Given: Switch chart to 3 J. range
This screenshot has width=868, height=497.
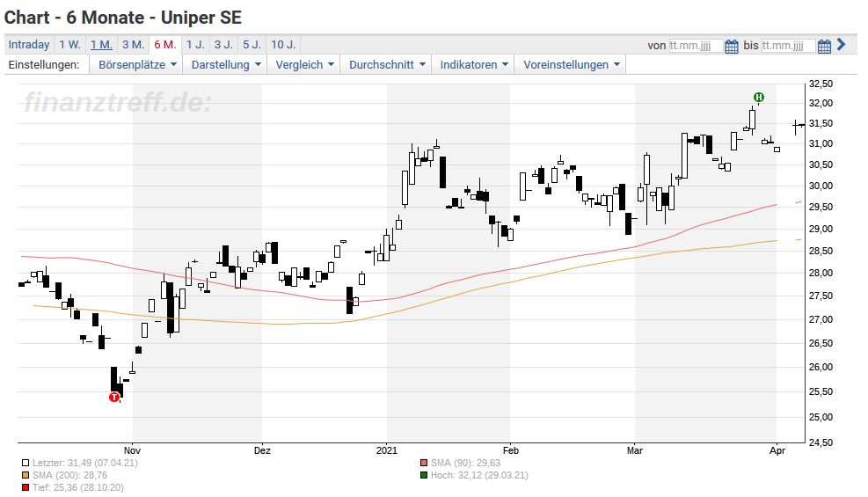Looking at the screenshot, I should coord(223,45).
